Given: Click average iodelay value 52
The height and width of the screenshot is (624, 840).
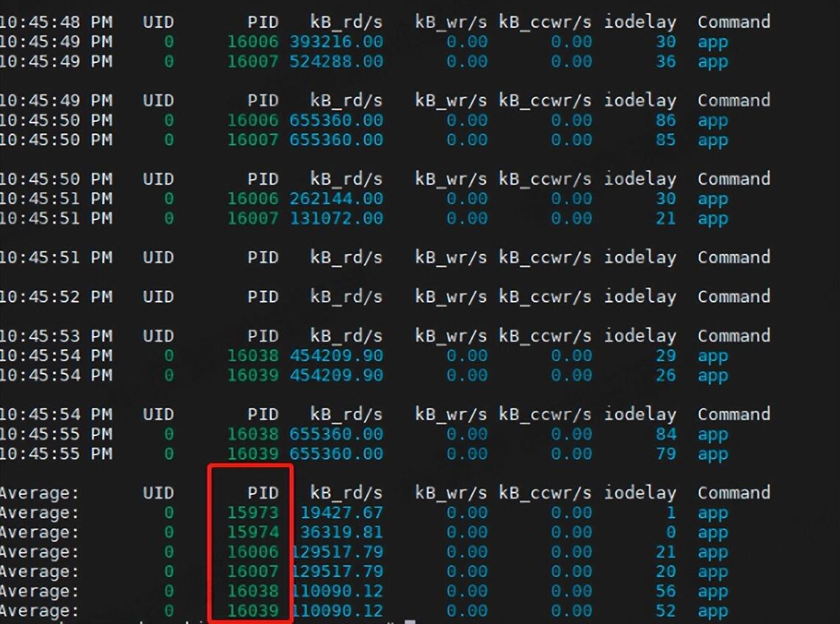Looking at the screenshot, I should 666,611.
